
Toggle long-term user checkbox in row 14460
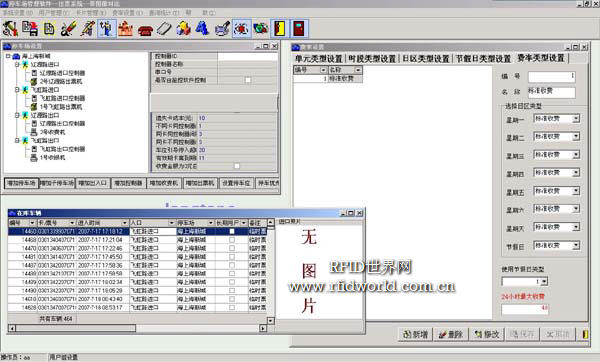232,231
